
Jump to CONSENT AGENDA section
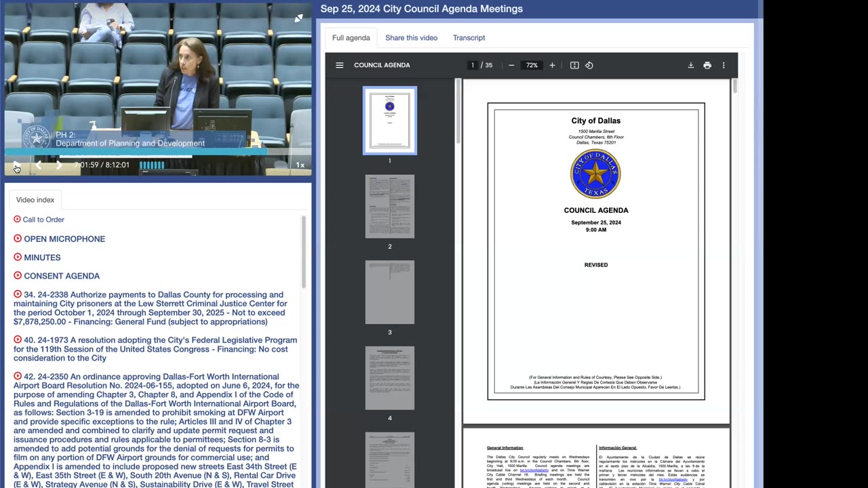point(62,276)
